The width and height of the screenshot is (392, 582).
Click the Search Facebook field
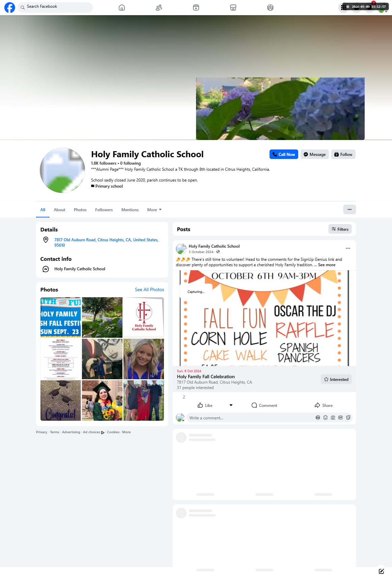pyautogui.click(x=55, y=7)
